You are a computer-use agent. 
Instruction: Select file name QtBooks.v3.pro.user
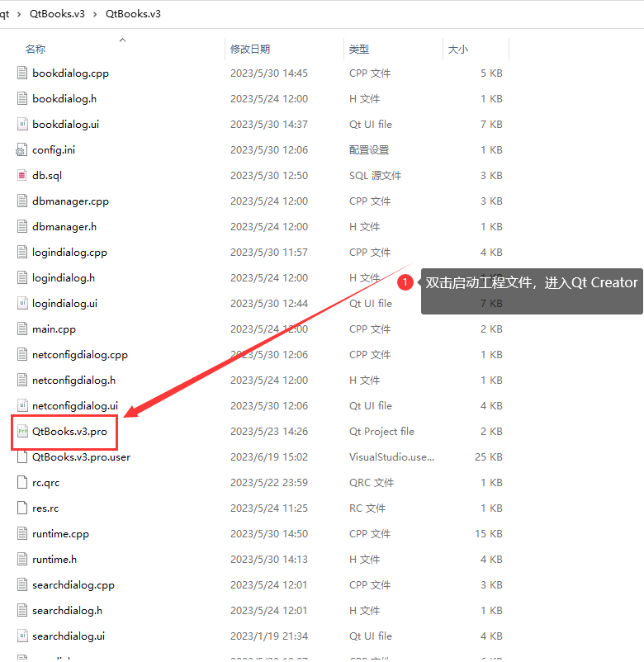coord(81,456)
